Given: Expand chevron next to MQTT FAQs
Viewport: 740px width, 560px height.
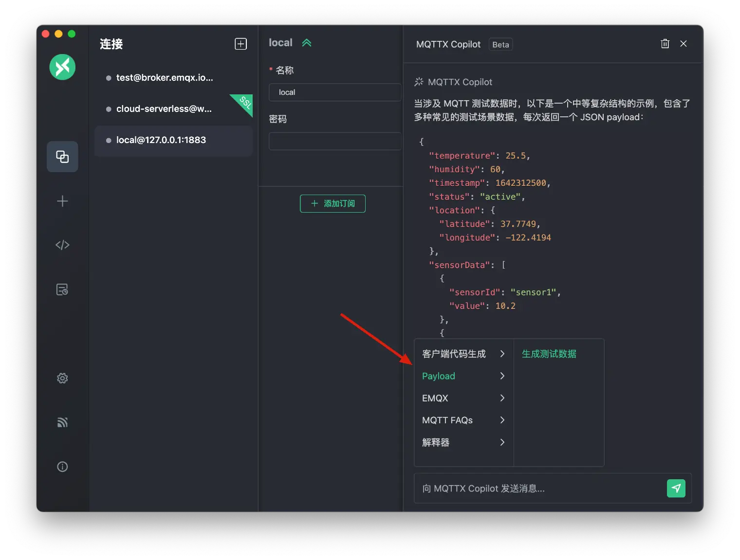Looking at the screenshot, I should tap(502, 420).
